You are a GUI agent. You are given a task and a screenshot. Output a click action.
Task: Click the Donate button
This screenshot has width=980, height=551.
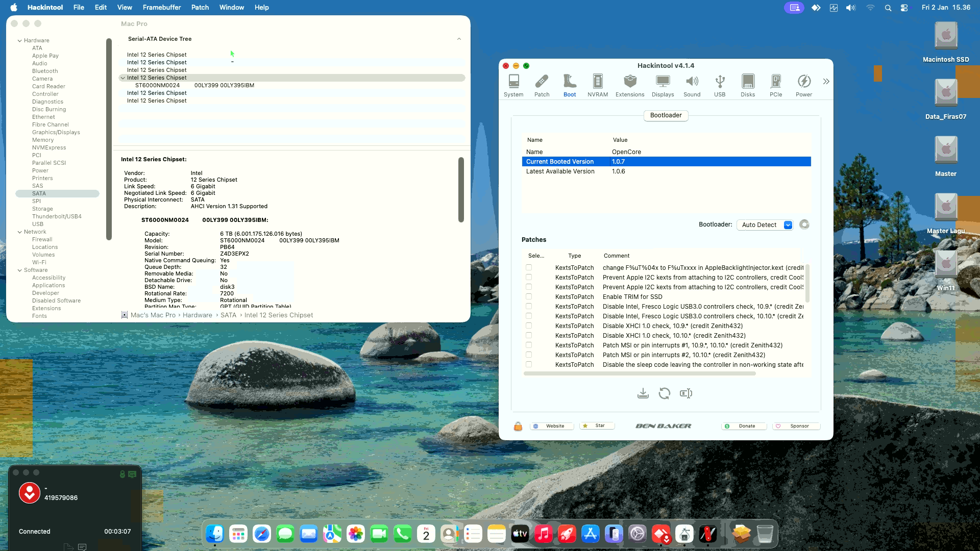pos(744,426)
